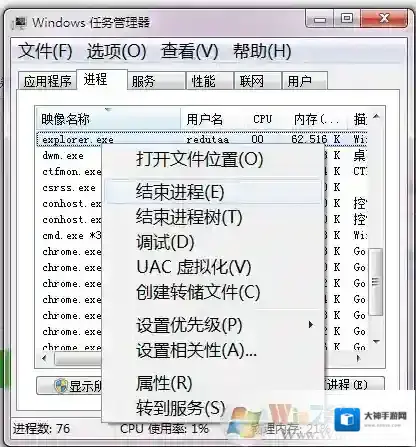Viewport: 416px width, 447px height.
Task: Open the 帮助(H) menu
Action: pyautogui.click(x=262, y=51)
